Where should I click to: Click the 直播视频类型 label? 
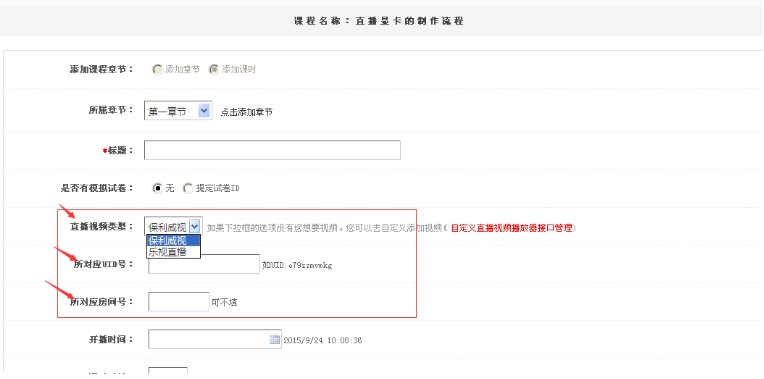pos(101,227)
